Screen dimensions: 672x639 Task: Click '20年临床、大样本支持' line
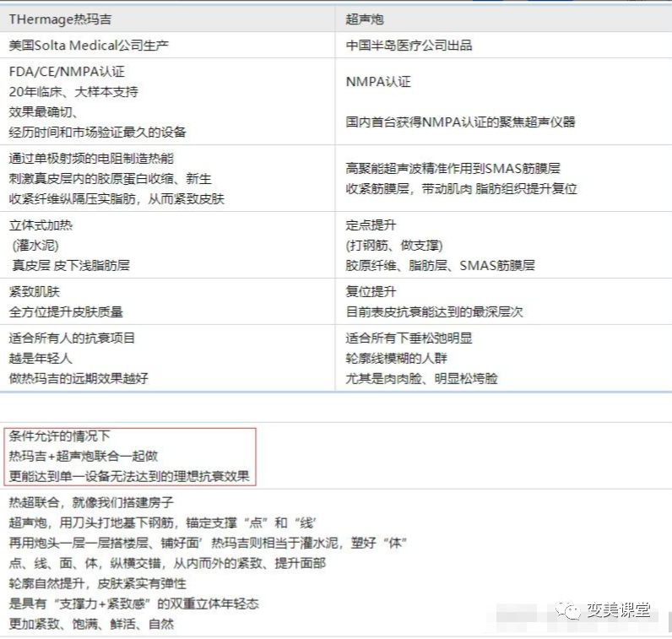click(73, 92)
